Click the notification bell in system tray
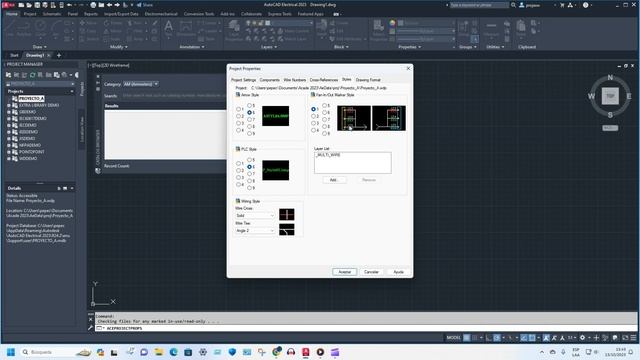 click(631, 352)
